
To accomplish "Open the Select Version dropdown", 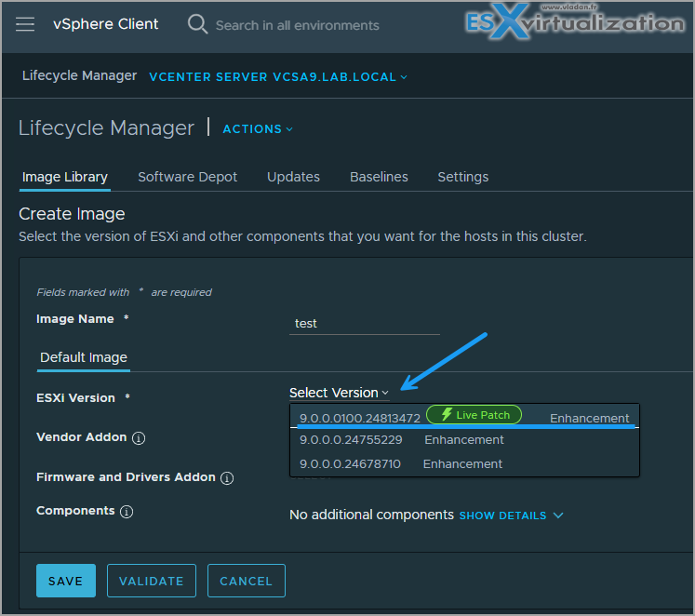I will 339,393.
